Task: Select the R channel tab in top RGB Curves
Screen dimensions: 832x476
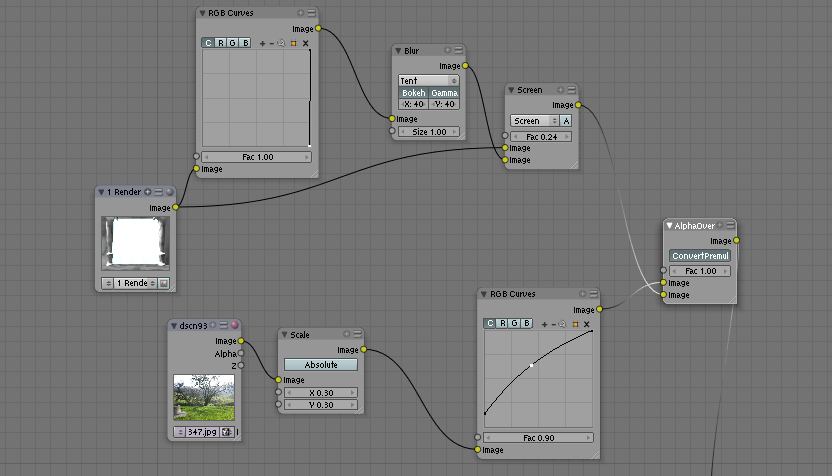Action: click(220, 43)
